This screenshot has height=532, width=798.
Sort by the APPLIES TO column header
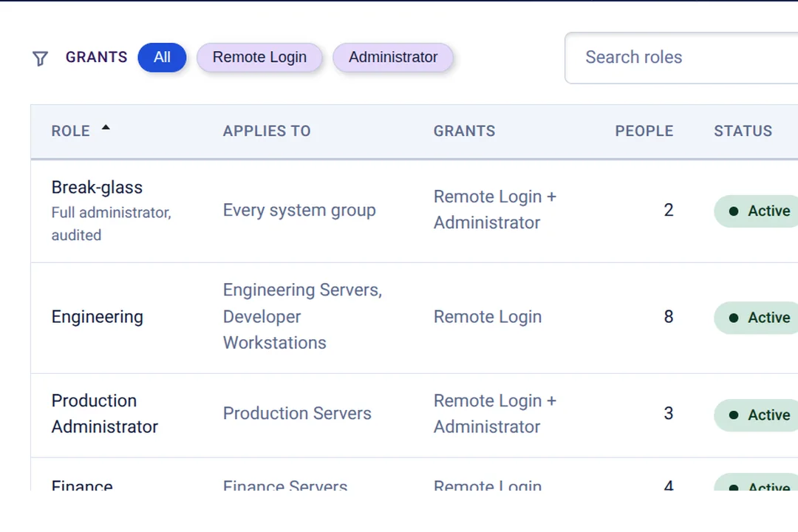pos(267,131)
